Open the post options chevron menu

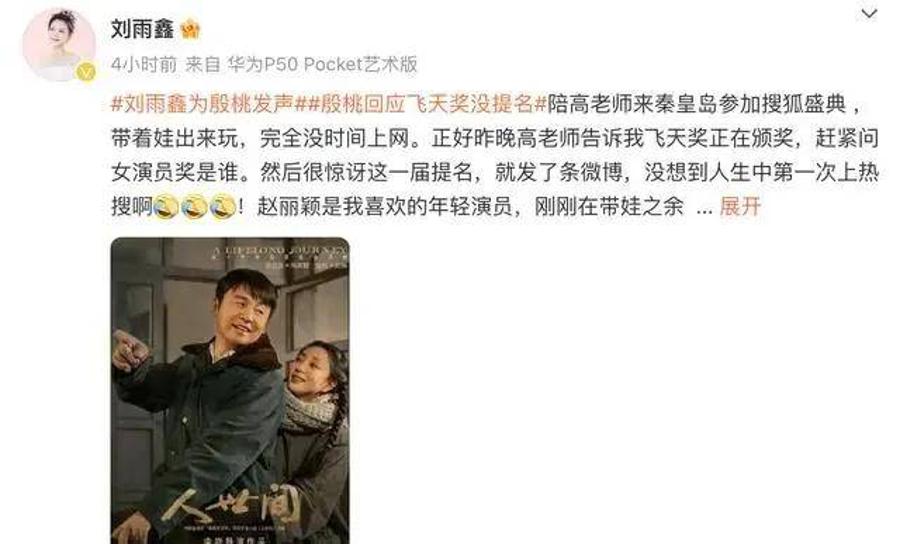(x=870, y=13)
